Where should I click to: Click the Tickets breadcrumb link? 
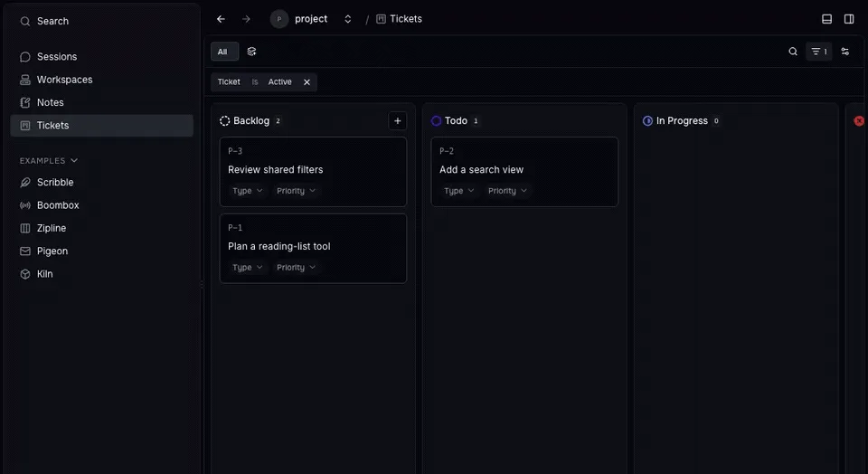tap(406, 19)
